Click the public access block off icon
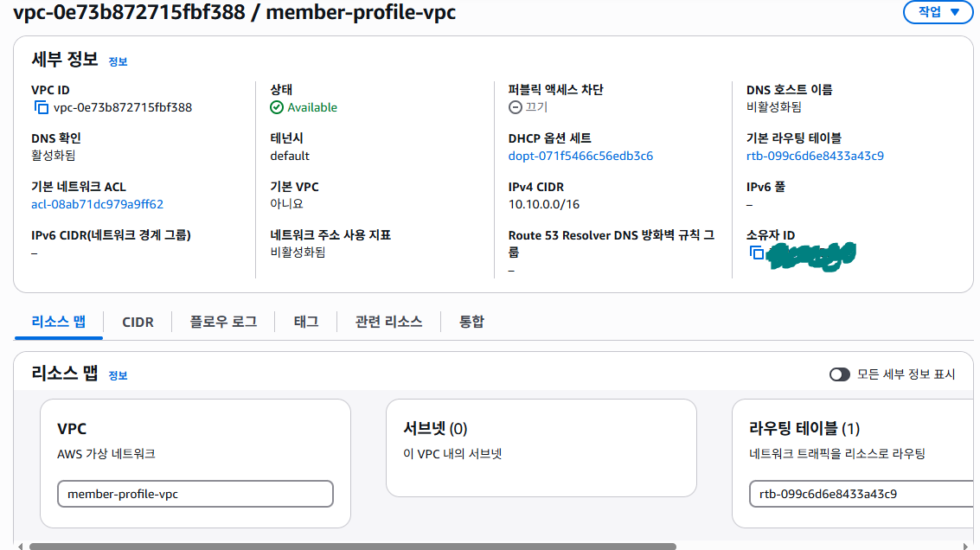Screen dimensions: 980x550 point(515,107)
